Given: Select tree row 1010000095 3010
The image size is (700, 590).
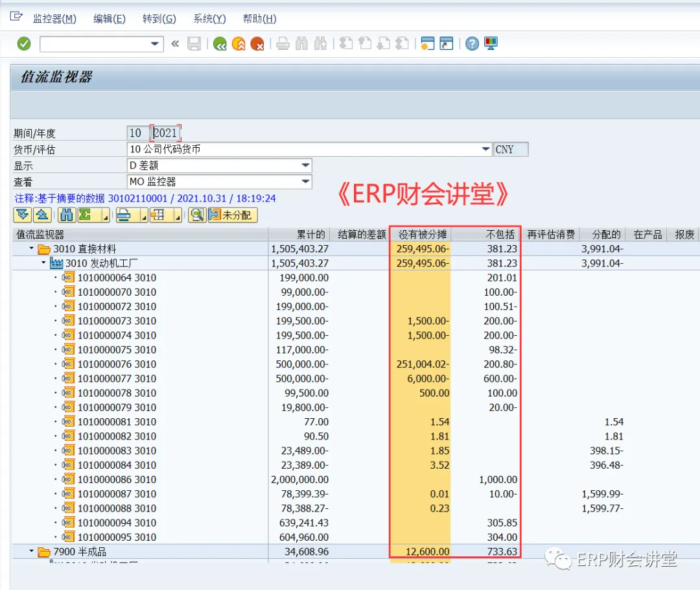Looking at the screenshot, I should (117, 537).
